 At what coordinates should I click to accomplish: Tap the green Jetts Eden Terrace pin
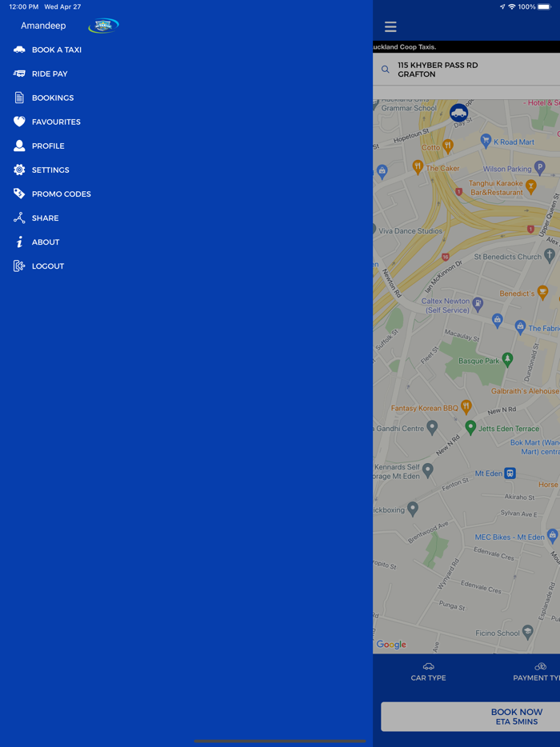click(x=470, y=428)
